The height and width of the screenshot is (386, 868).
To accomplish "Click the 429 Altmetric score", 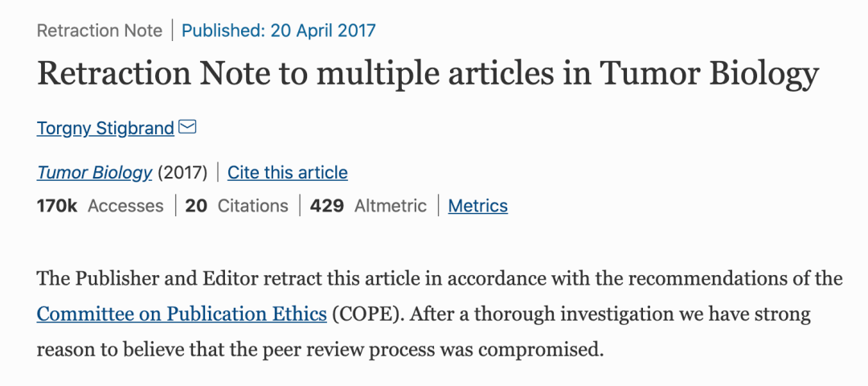I will (x=368, y=206).
